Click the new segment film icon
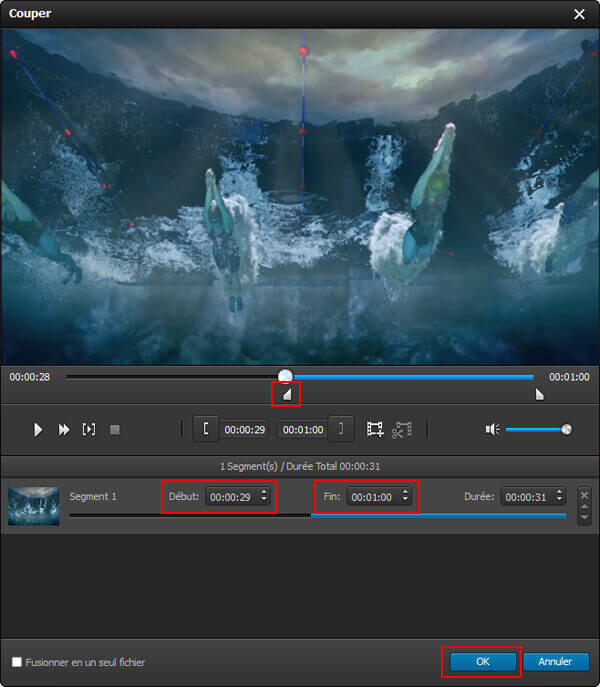The width and height of the screenshot is (600, 687). (x=375, y=429)
